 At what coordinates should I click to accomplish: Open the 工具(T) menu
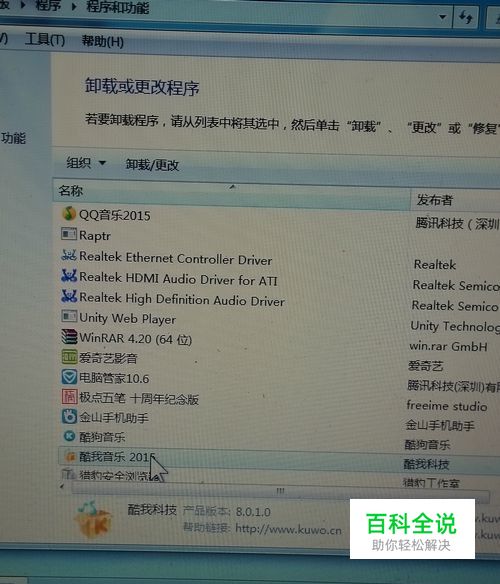45,39
